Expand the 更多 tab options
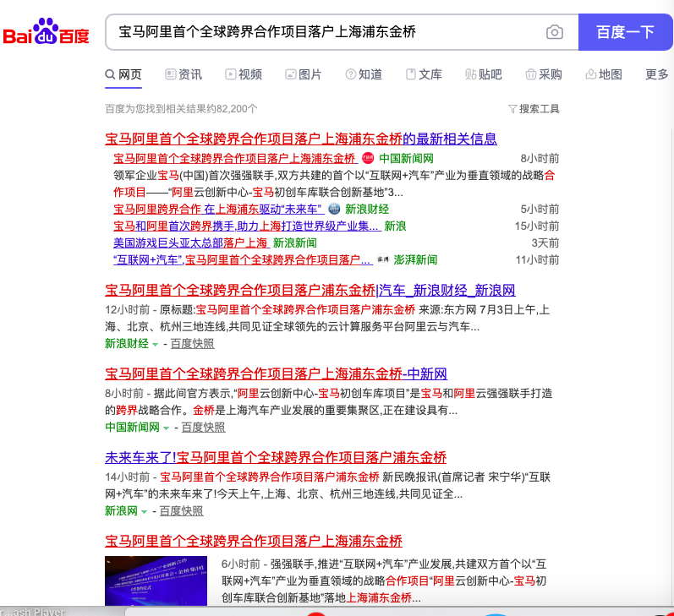Viewport: 674px width, 616px height. pyautogui.click(x=657, y=74)
